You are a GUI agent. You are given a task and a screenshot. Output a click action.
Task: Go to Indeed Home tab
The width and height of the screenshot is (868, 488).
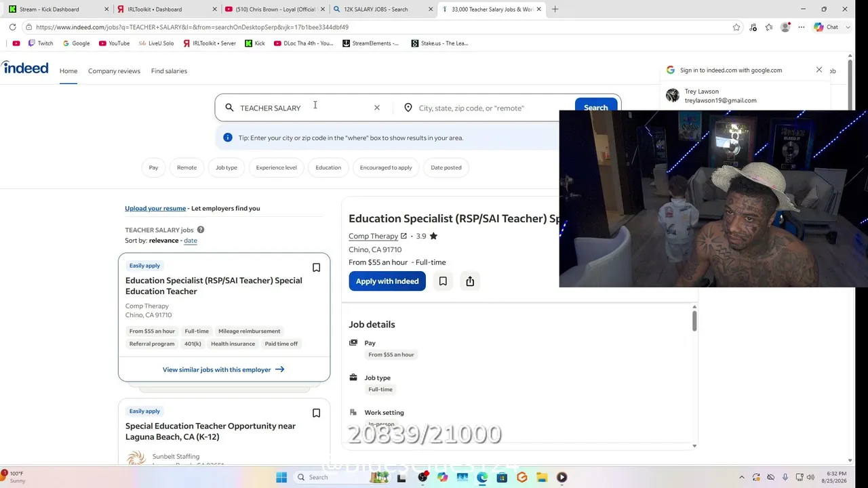click(68, 70)
